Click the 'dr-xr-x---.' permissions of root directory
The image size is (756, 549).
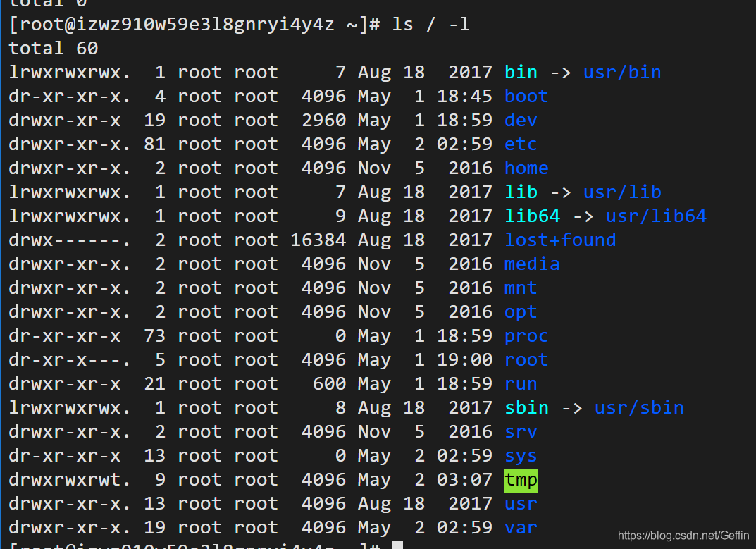tap(70, 360)
